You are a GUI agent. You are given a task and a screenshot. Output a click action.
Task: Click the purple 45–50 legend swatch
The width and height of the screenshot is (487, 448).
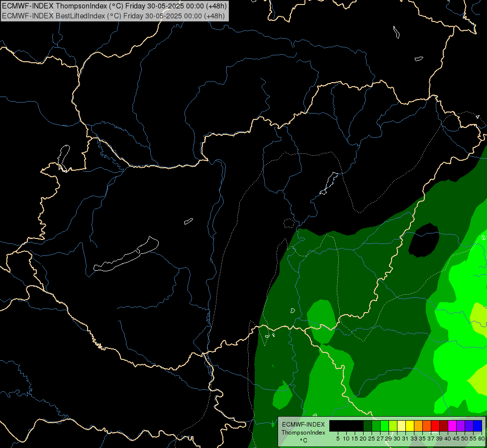[461, 426]
